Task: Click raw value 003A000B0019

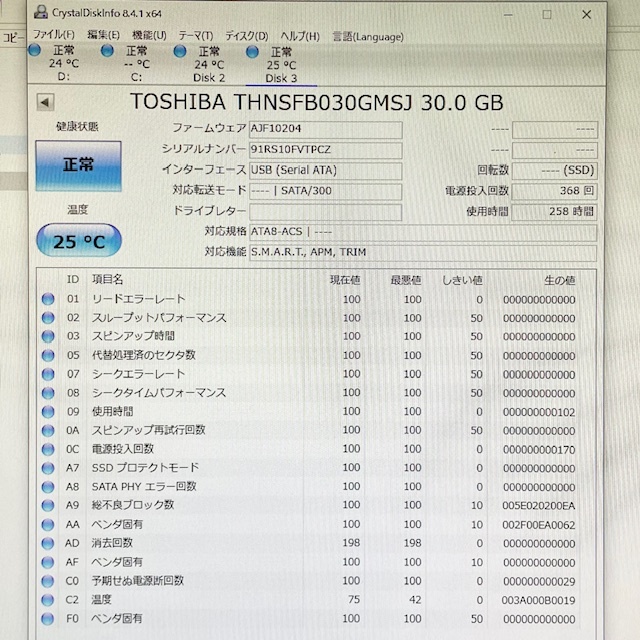Action: click(x=539, y=600)
